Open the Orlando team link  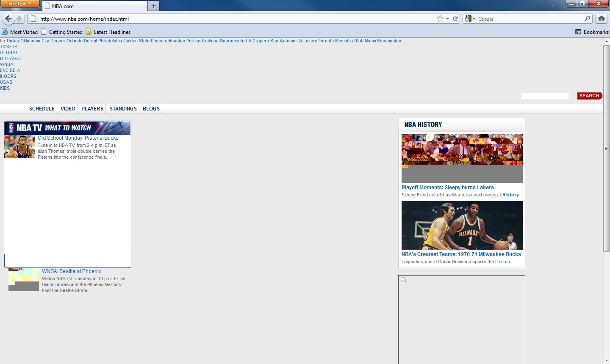point(75,41)
